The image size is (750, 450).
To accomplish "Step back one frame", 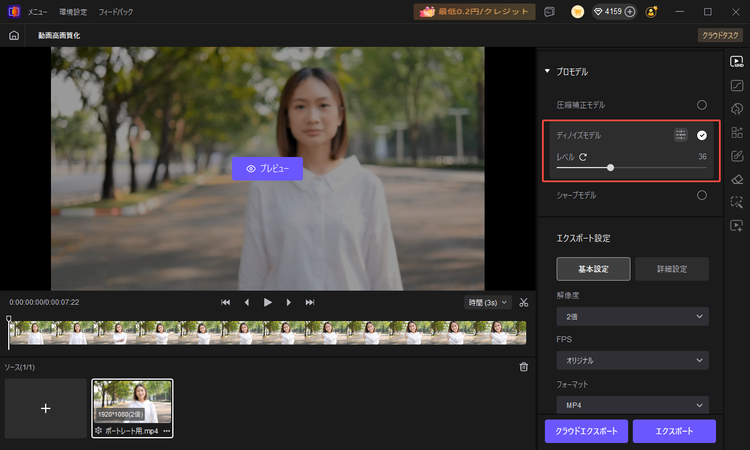I will coord(247,302).
